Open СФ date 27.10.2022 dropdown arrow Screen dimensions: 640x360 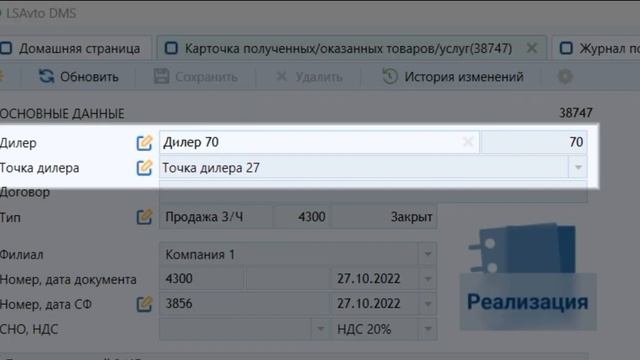(427, 304)
